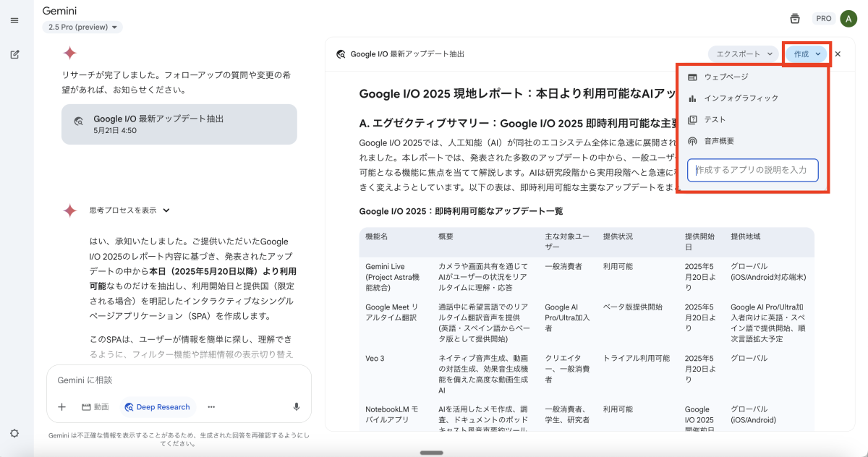Expand the 2.5 Pro model selector
The width and height of the screenshot is (868, 457).
click(x=82, y=27)
